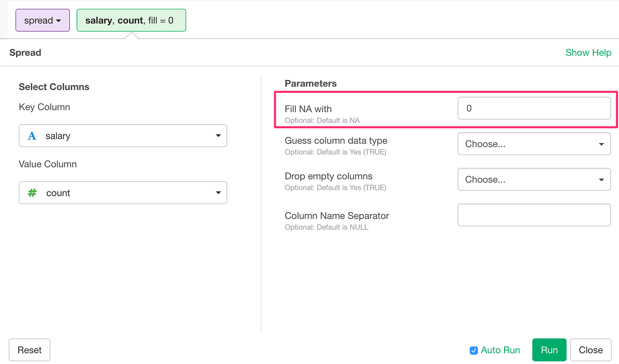Open the spread step type dropdown
Screen dimensions: 619x364
(x=42, y=20)
